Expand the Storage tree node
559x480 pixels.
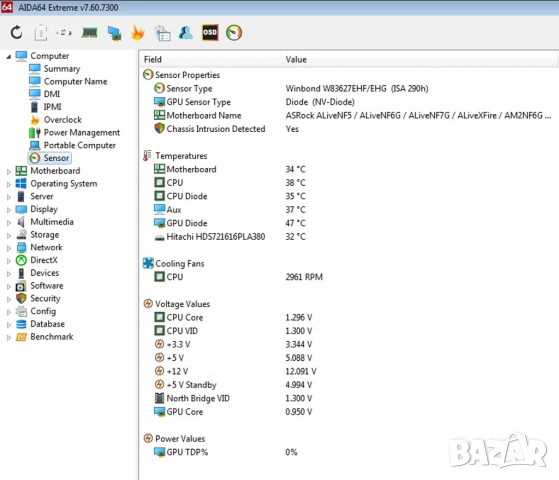(9, 235)
